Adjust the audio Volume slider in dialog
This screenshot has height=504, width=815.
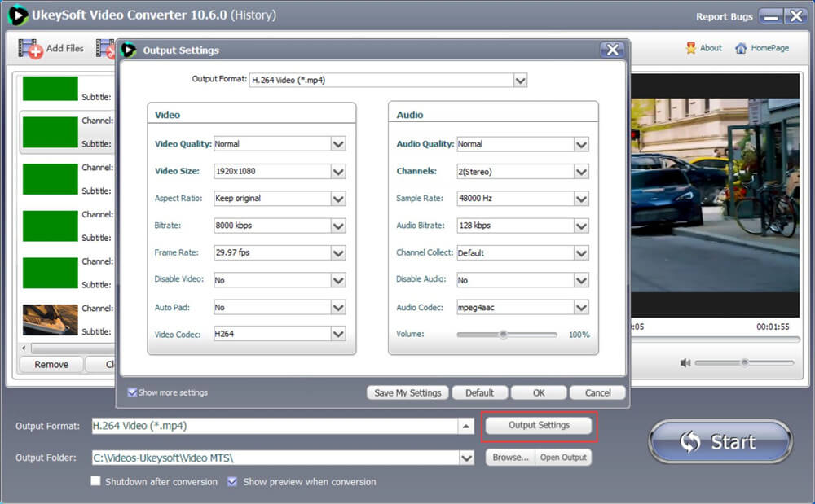pyautogui.click(x=507, y=335)
